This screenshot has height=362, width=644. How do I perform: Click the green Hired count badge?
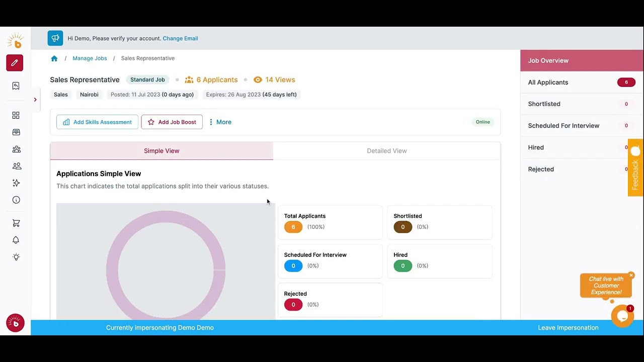(x=403, y=266)
